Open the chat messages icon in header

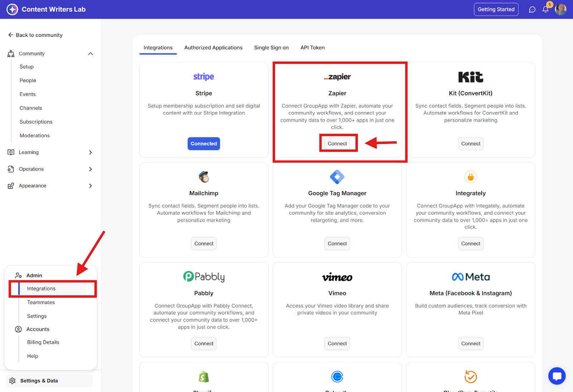(x=532, y=10)
